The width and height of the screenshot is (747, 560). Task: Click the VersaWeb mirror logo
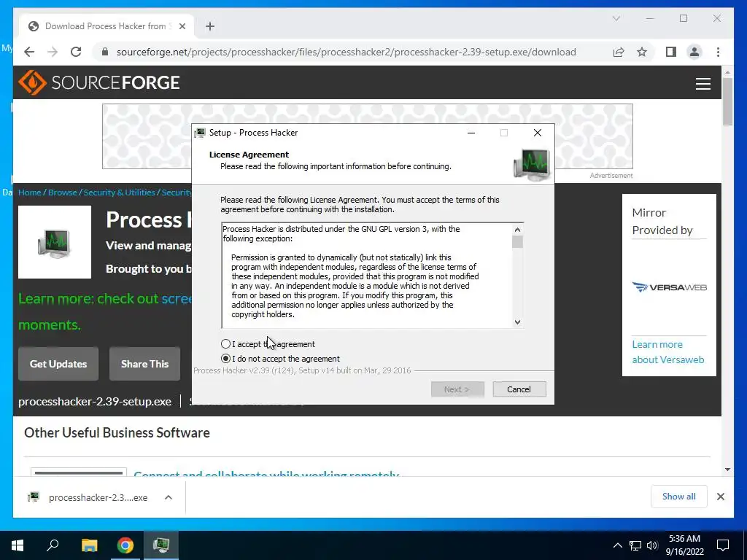coord(669,287)
